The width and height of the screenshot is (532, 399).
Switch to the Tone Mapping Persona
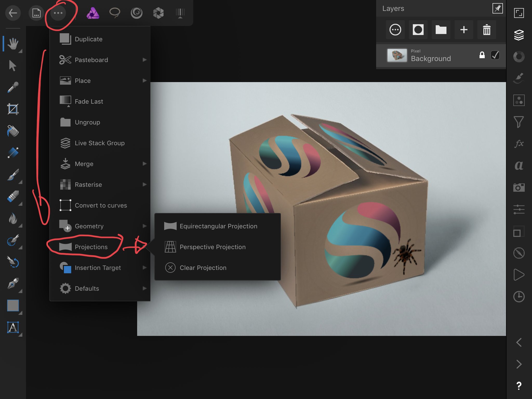tap(180, 13)
